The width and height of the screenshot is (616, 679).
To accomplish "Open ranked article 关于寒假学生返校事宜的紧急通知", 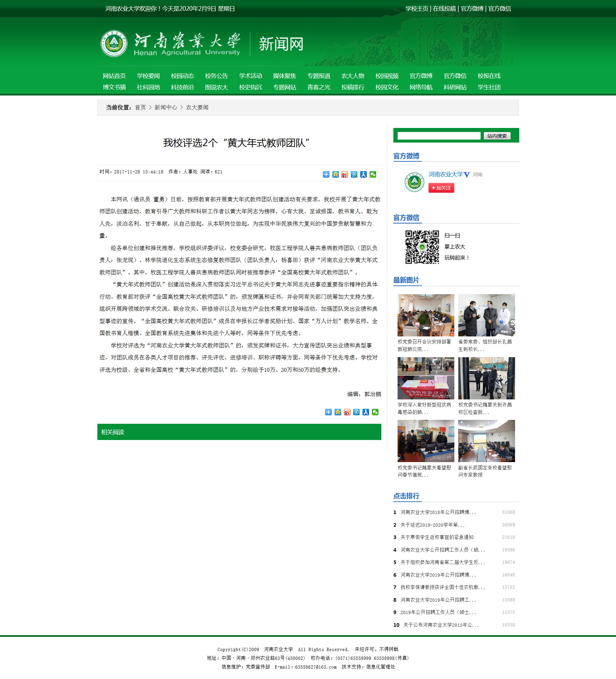I will coord(437,537).
